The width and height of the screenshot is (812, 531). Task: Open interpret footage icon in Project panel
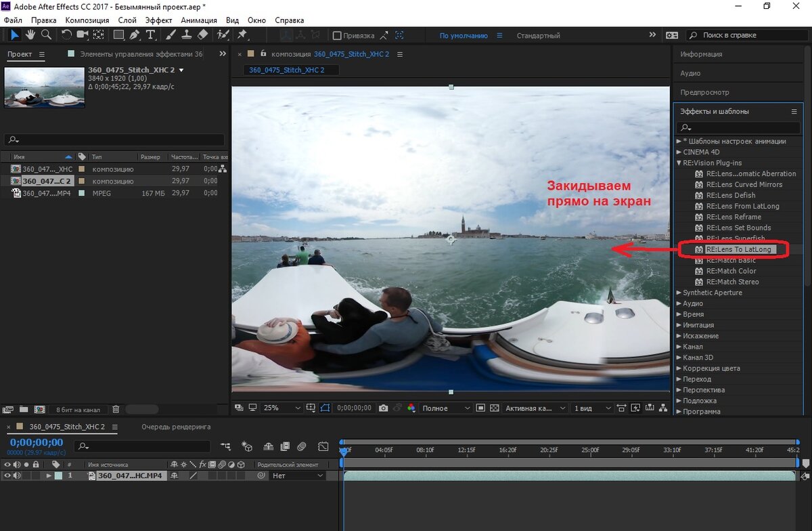click(8, 409)
